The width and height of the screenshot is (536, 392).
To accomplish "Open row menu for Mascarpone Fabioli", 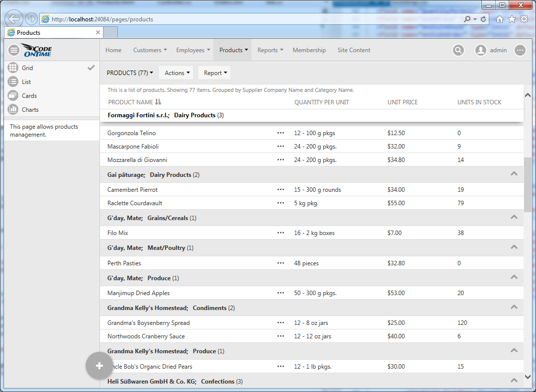I will [x=280, y=146].
